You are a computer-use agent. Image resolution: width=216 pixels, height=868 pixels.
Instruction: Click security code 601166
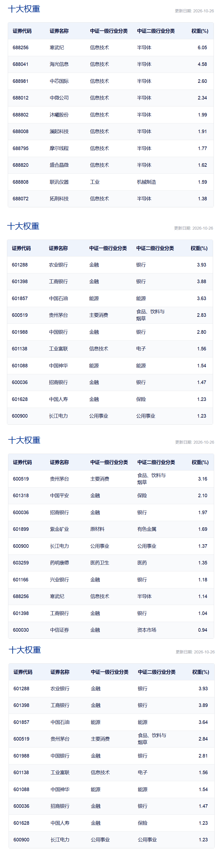21,580
